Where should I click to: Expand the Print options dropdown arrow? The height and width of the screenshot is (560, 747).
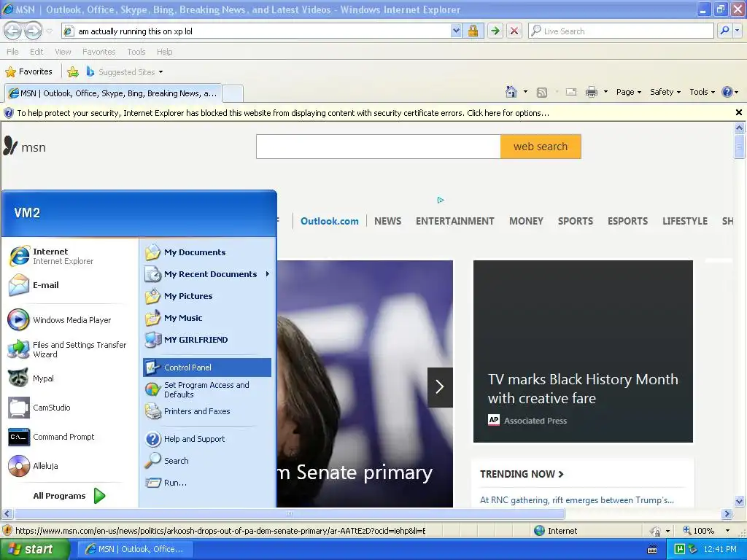pos(605,92)
